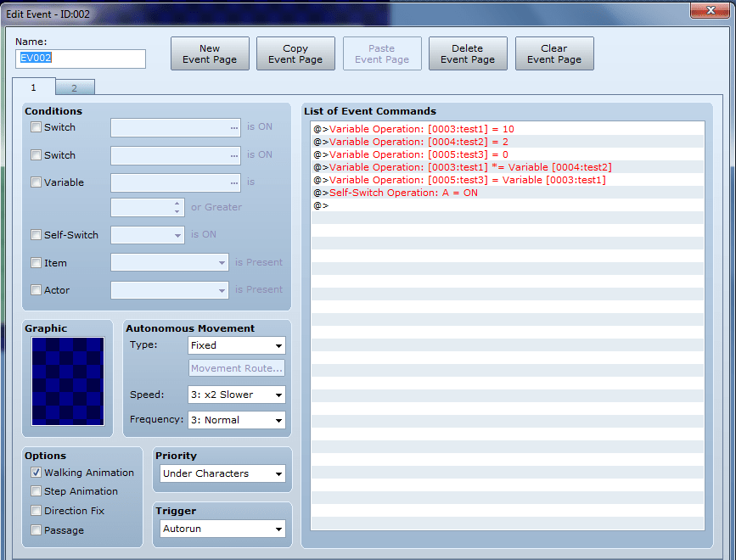Image resolution: width=736 pixels, height=560 pixels.
Task: Select command '[0004:test2] = 2'
Action: pos(508,142)
